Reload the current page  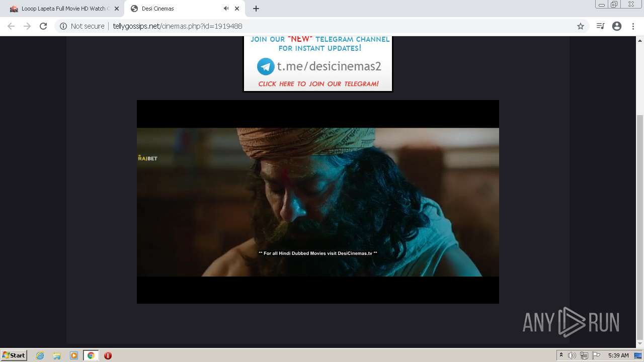pyautogui.click(x=43, y=26)
